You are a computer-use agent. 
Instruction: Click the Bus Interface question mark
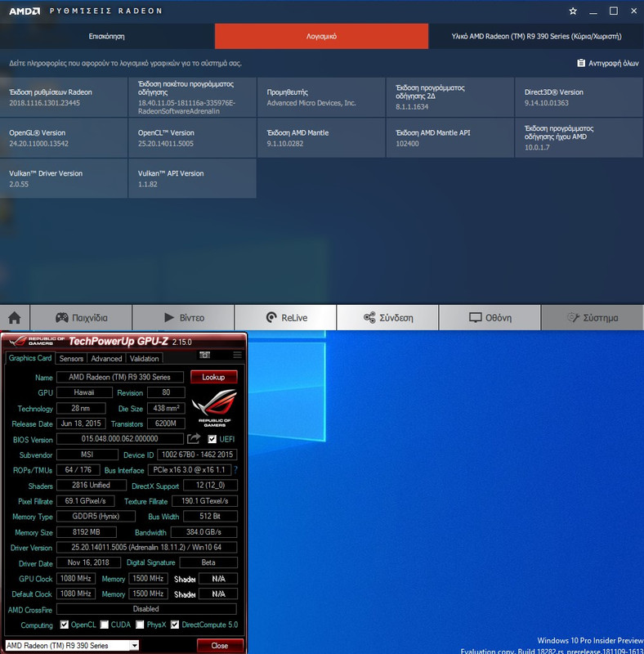(x=235, y=470)
